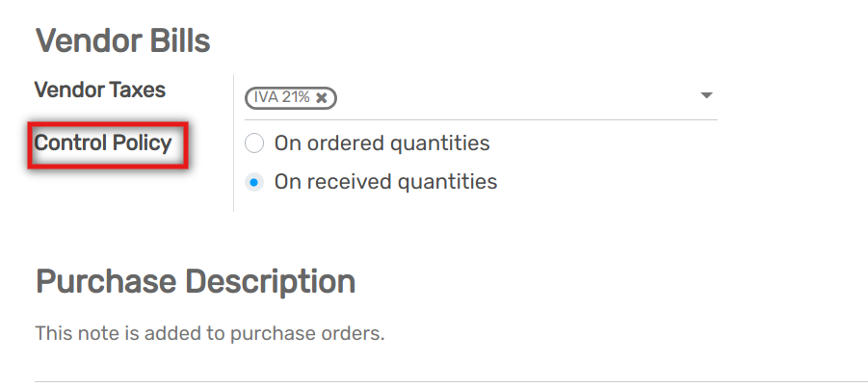
Task: Click the Vendor Taxes field label
Action: pyautogui.click(x=99, y=90)
